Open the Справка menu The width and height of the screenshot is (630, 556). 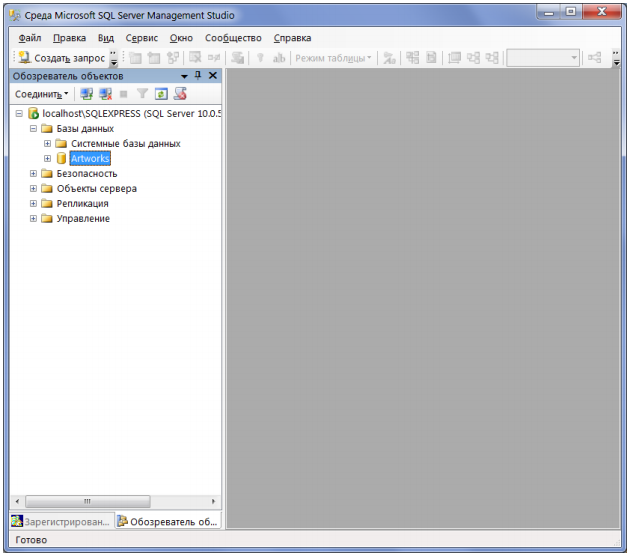coord(292,38)
